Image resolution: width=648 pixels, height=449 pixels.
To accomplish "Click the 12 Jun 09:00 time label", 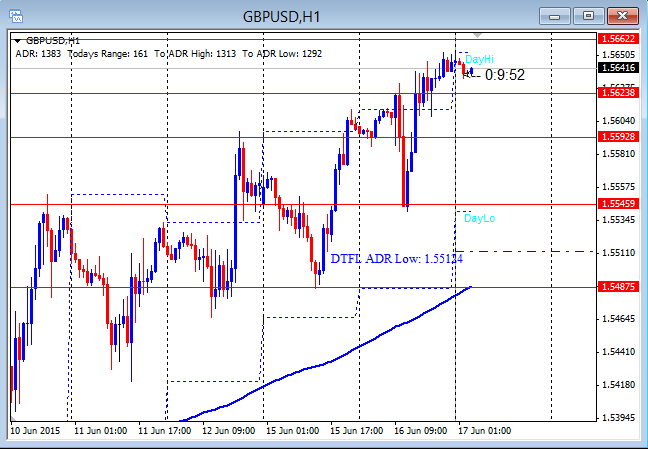I will pyautogui.click(x=229, y=431).
